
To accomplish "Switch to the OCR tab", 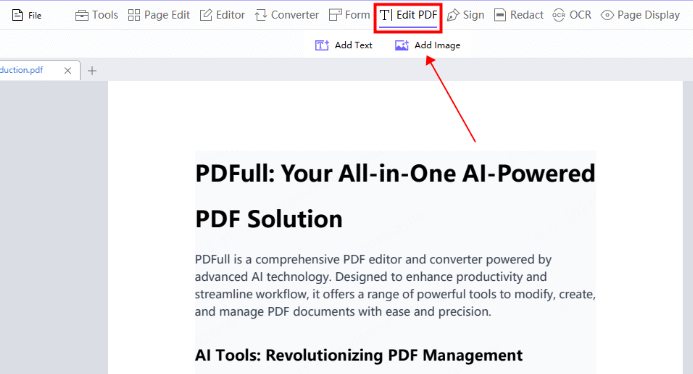I will point(572,15).
